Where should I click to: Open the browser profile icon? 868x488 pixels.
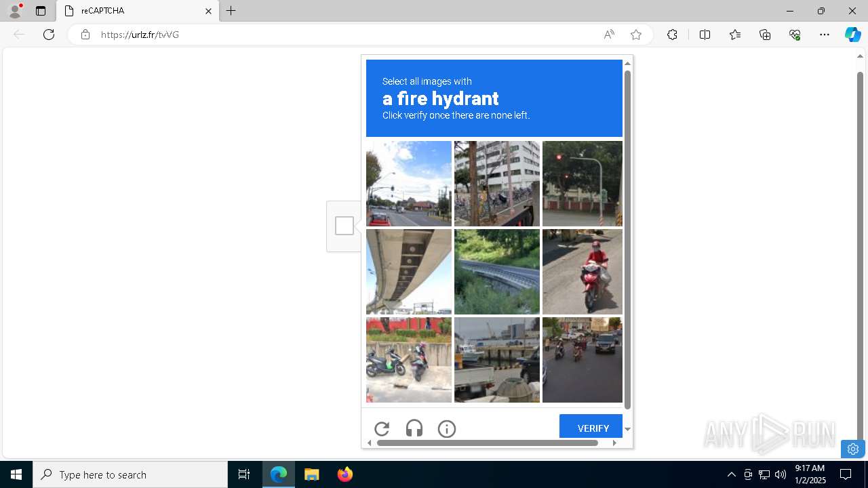15,11
